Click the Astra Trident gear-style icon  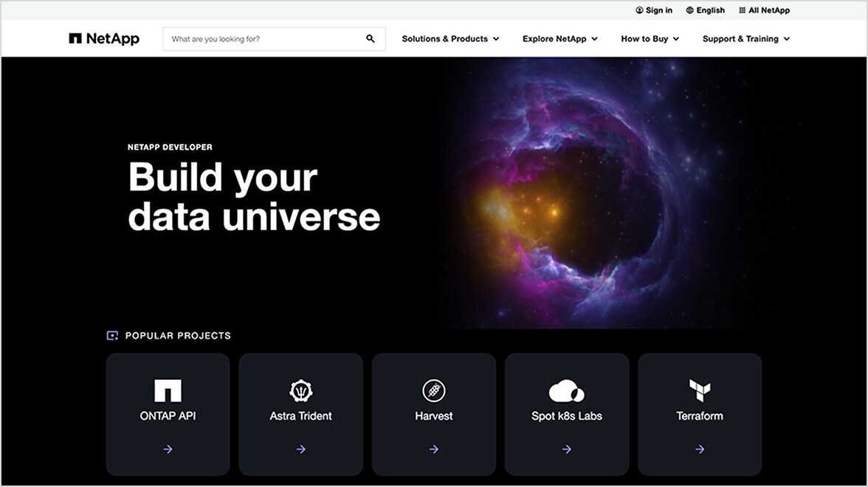[x=300, y=390]
